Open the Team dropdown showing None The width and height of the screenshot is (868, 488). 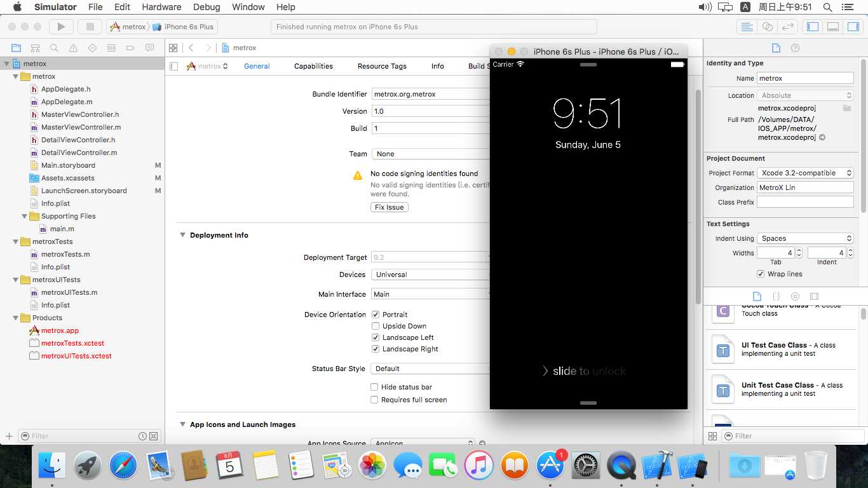click(430, 154)
